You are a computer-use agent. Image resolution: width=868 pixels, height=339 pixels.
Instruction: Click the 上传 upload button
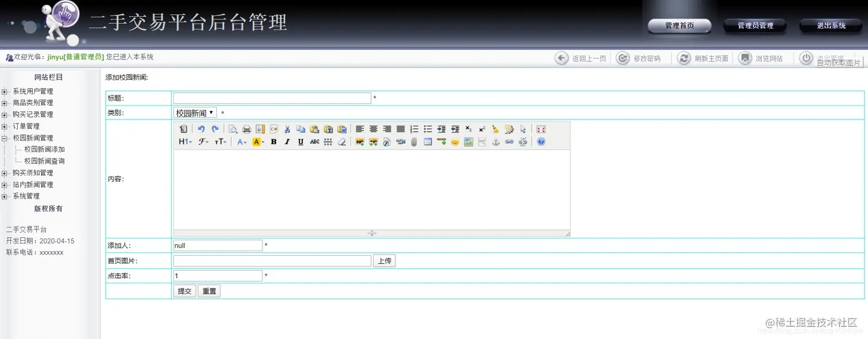coord(384,260)
